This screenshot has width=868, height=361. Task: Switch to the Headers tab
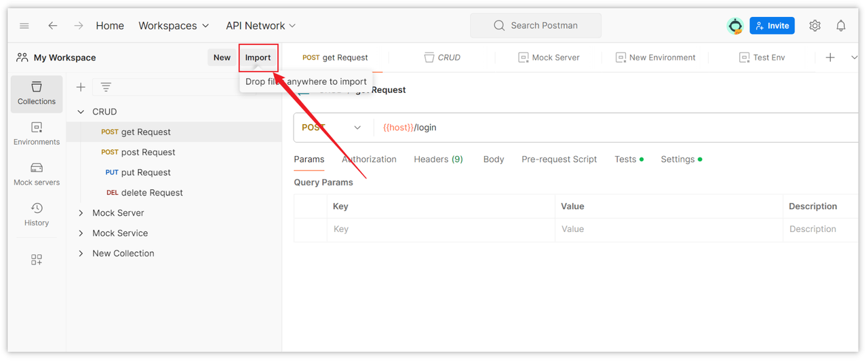pyautogui.click(x=438, y=159)
